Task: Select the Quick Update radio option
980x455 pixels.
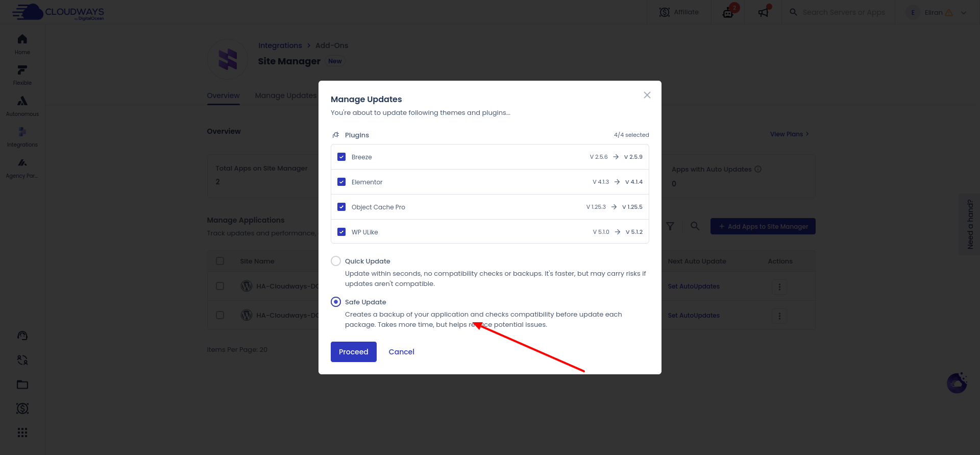Action: (336, 261)
